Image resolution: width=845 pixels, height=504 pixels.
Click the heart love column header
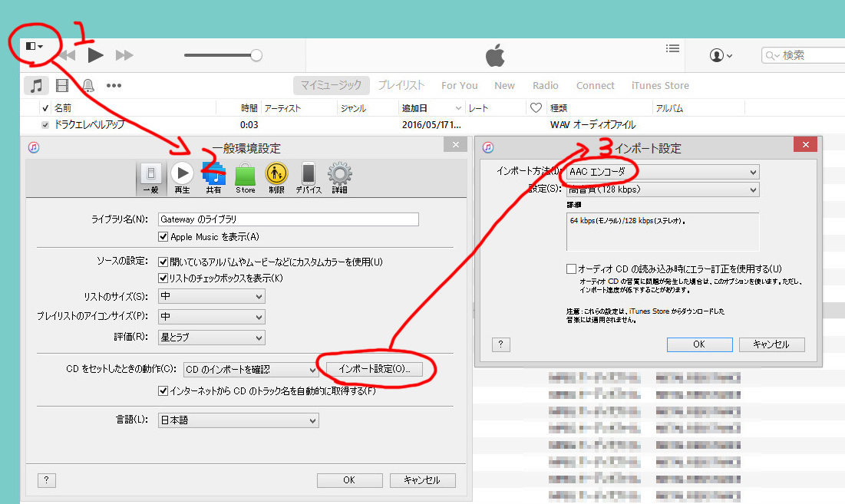[536, 107]
